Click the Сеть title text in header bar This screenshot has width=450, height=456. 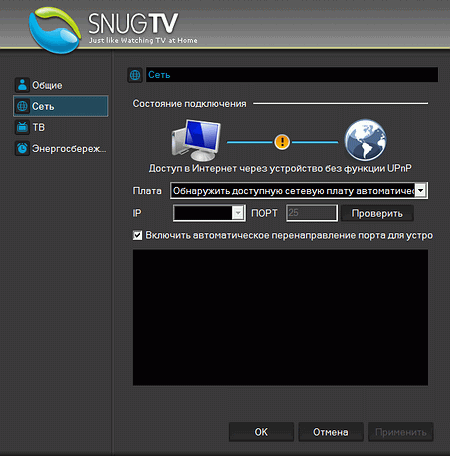point(159,75)
